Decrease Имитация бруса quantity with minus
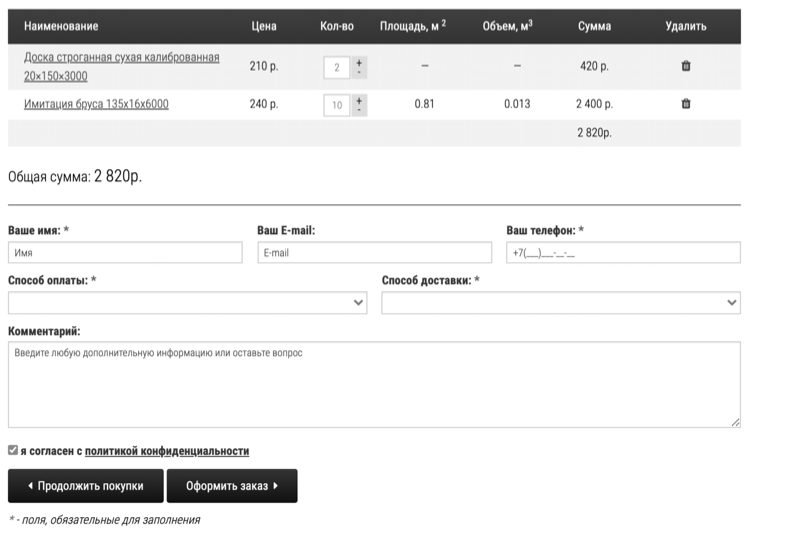This screenshot has height=539, width=801. (359, 110)
